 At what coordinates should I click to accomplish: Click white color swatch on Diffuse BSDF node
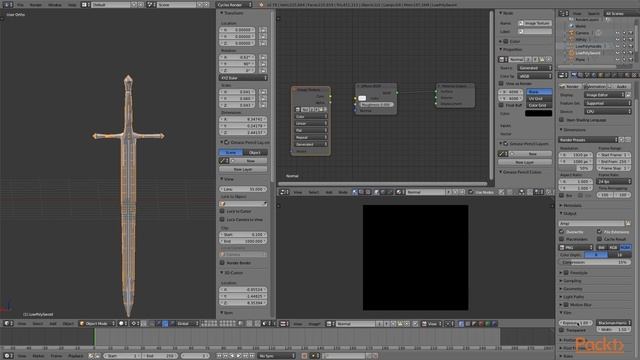coord(362,98)
